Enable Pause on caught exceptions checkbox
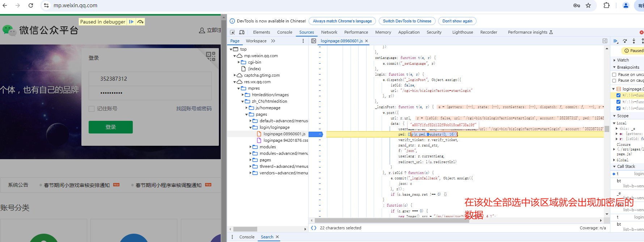This screenshot has width=644, height=242. point(614,80)
